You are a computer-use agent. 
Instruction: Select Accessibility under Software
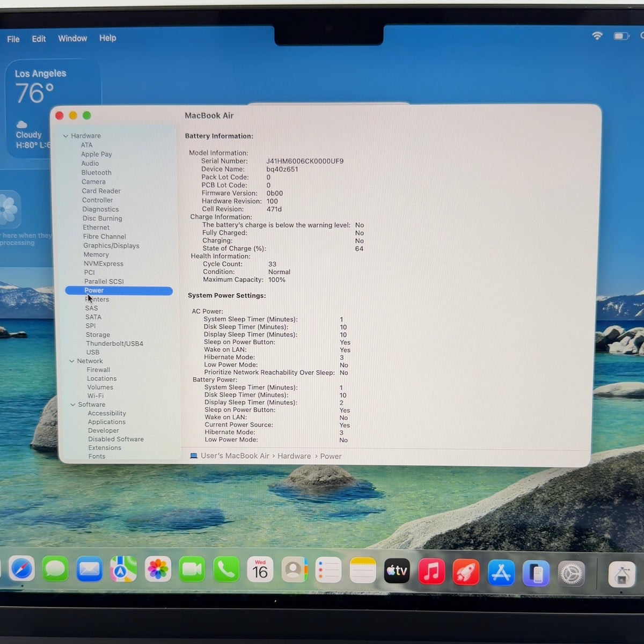point(107,413)
